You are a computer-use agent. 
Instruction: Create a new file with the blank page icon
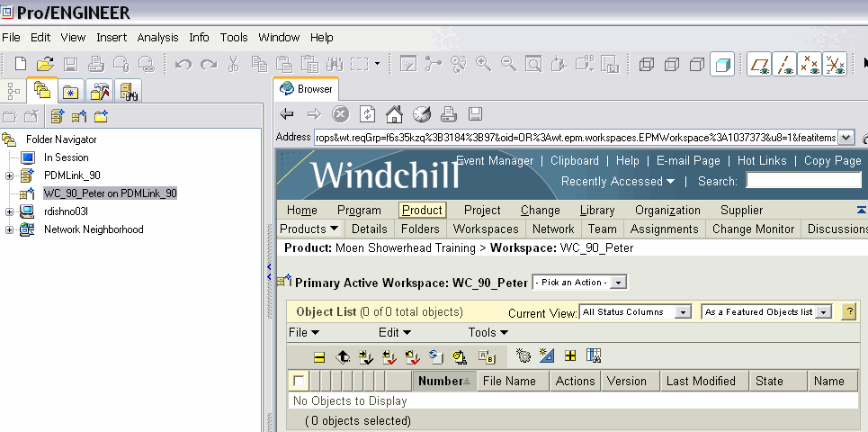click(x=21, y=64)
